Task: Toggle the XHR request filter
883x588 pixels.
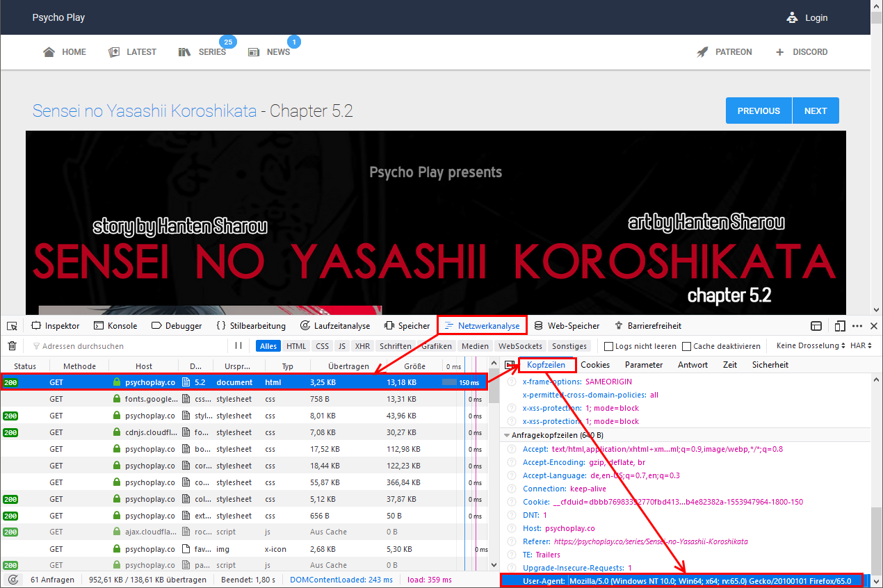Action: (362, 346)
